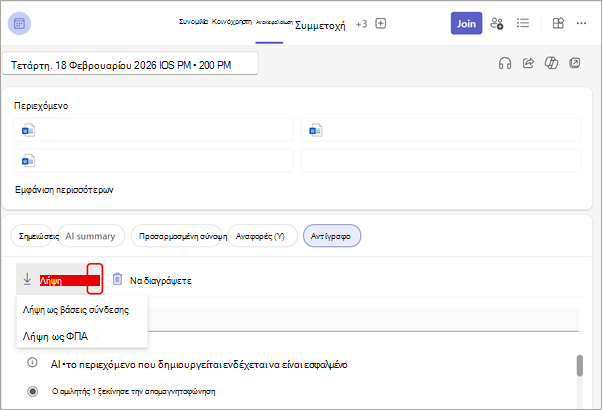Viewport: 602px width, 410px height.
Task: Open the calendar meeting icon
Action: [x=19, y=23]
